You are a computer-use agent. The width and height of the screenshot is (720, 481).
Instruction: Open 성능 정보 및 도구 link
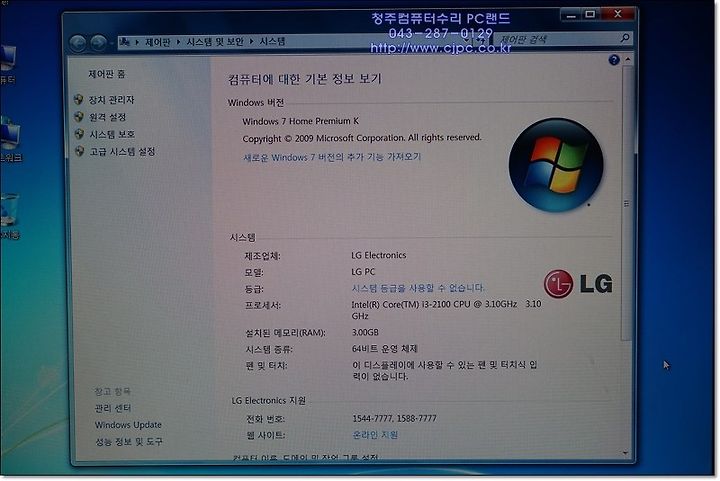129,442
